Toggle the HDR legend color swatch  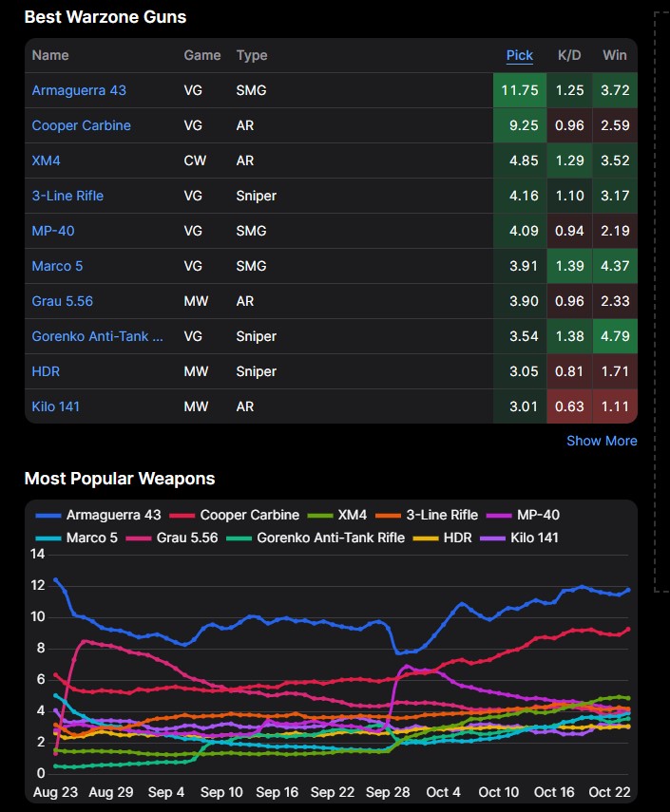pos(434,538)
